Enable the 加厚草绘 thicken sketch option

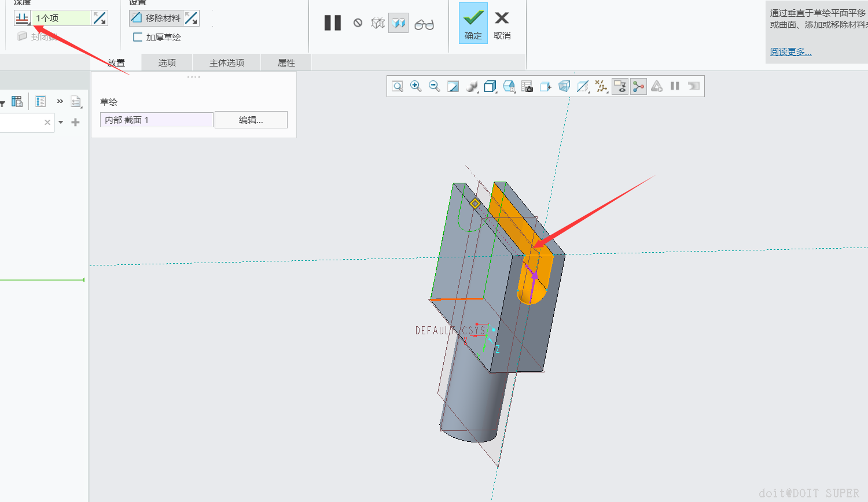coord(138,38)
